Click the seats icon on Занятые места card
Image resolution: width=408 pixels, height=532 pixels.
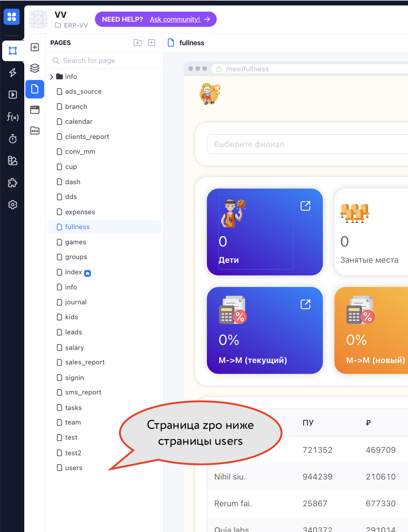coord(354,213)
